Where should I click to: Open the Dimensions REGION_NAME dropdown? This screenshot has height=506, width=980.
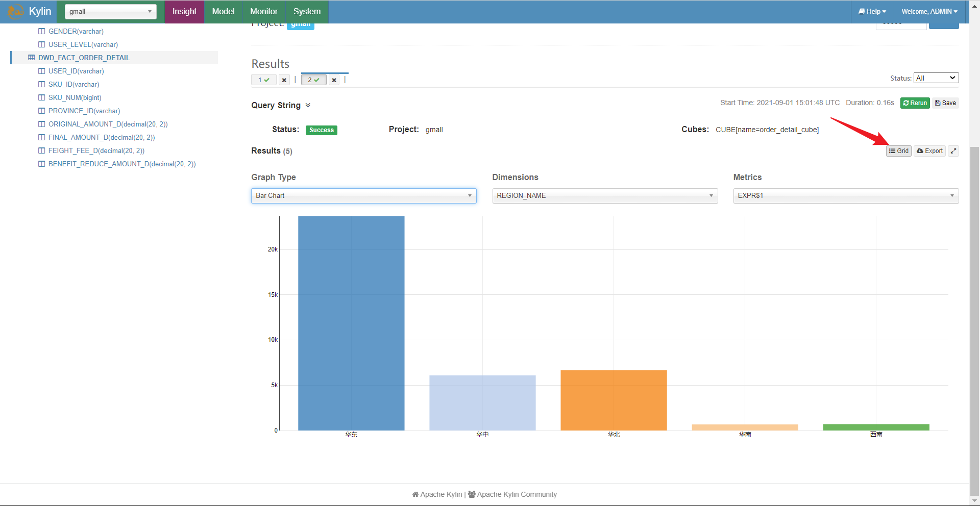click(x=605, y=196)
